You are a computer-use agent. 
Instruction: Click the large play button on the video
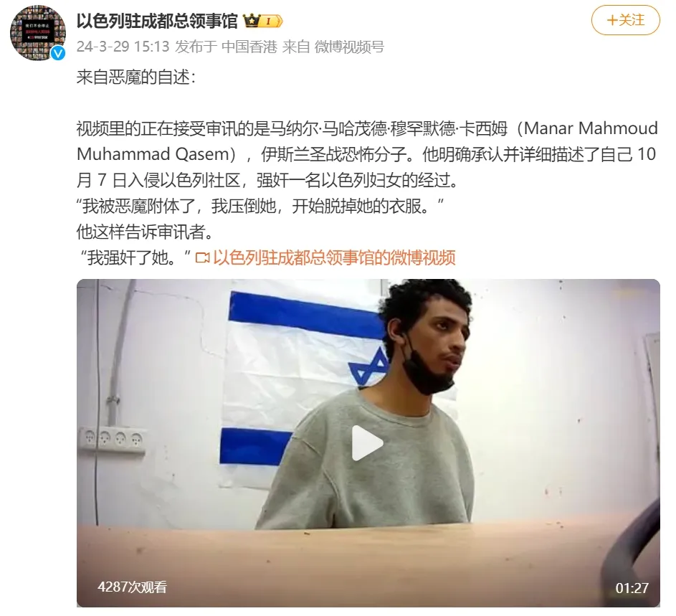tap(367, 443)
